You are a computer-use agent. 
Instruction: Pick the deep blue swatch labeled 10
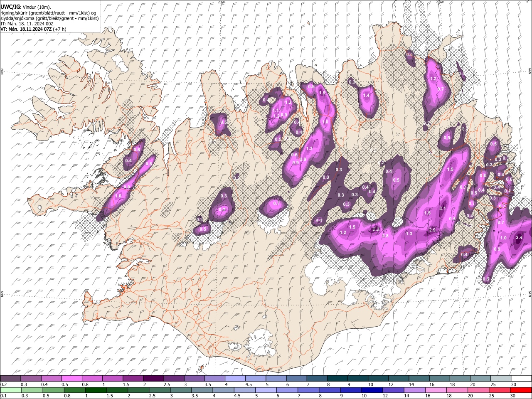tap(372, 390)
